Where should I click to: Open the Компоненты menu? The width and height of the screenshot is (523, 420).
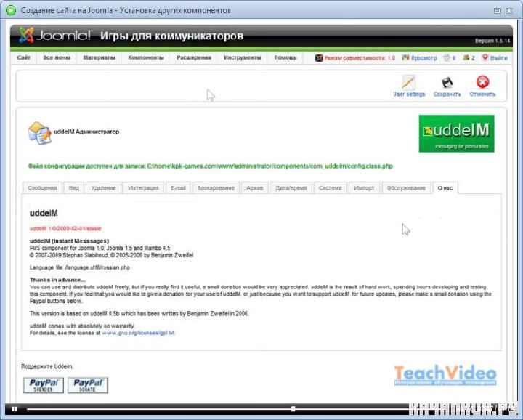tap(146, 57)
